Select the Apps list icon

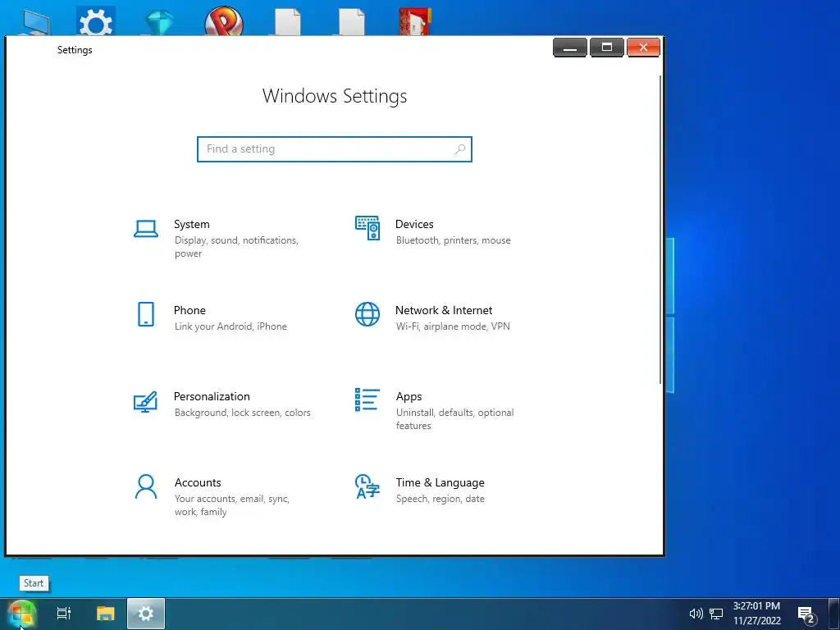(367, 399)
